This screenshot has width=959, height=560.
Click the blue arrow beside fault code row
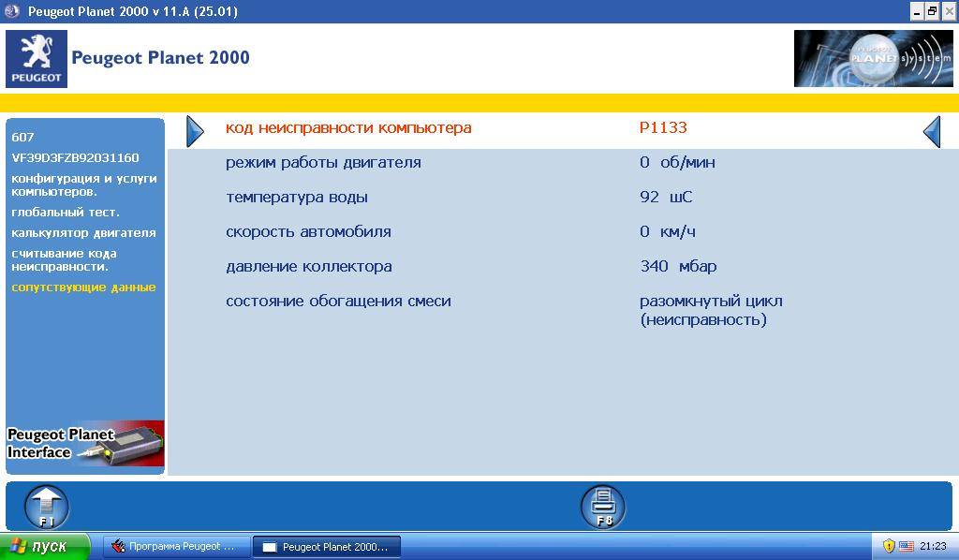tap(195, 131)
